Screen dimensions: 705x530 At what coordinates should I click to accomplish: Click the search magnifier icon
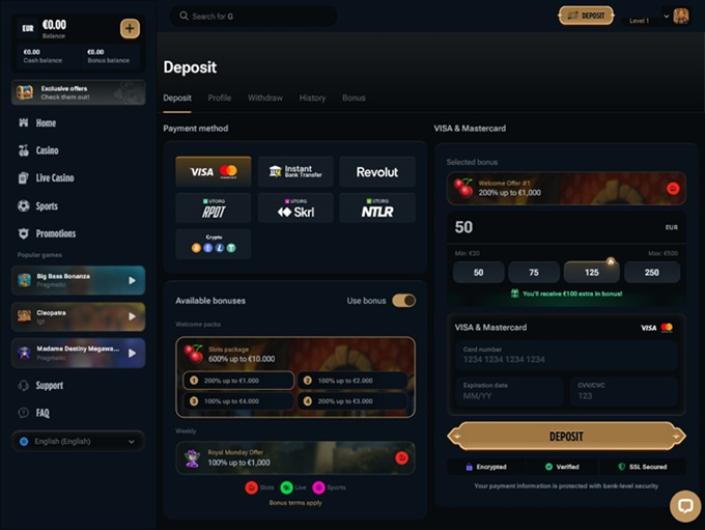pyautogui.click(x=183, y=16)
